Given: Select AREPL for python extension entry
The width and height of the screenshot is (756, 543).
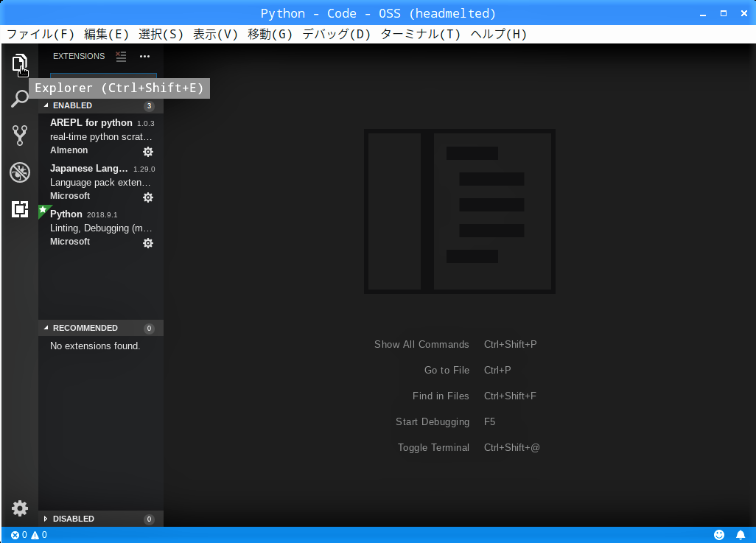Looking at the screenshot, I should click(x=101, y=136).
